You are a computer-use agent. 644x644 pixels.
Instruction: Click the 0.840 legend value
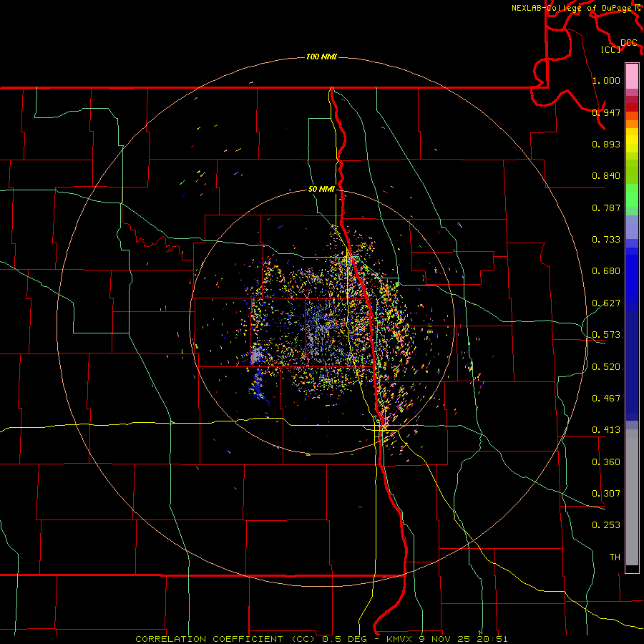(606, 176)
